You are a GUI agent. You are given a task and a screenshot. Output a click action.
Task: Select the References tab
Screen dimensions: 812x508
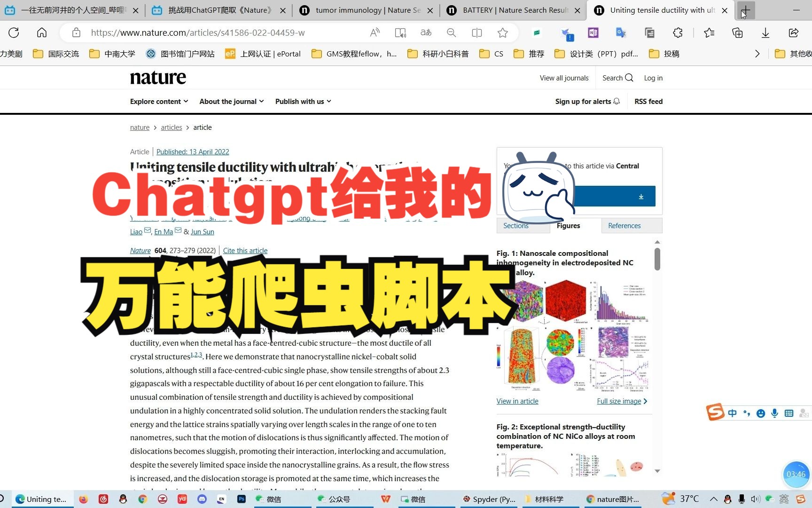point(625,226)
